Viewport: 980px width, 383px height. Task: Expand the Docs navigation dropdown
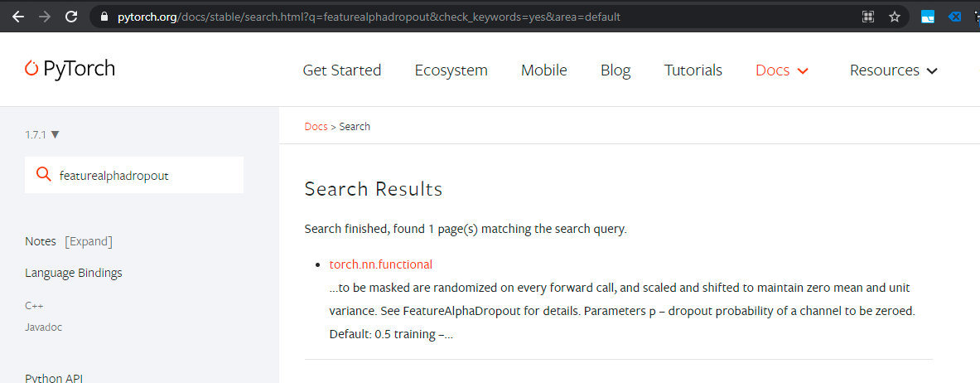pos(782,70)
